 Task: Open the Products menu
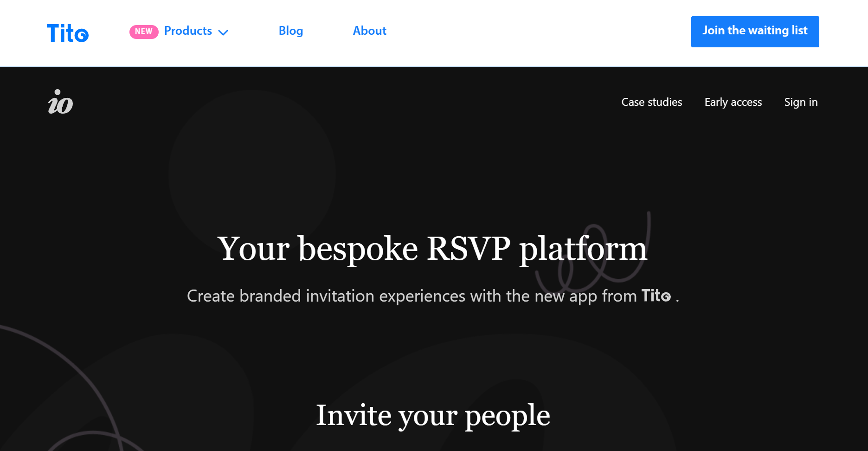(188, 31)
